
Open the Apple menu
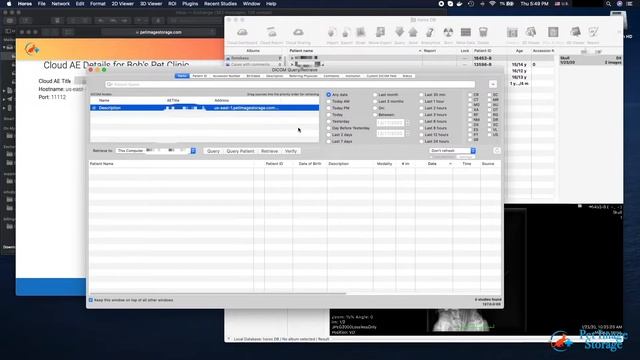point(9,4)
